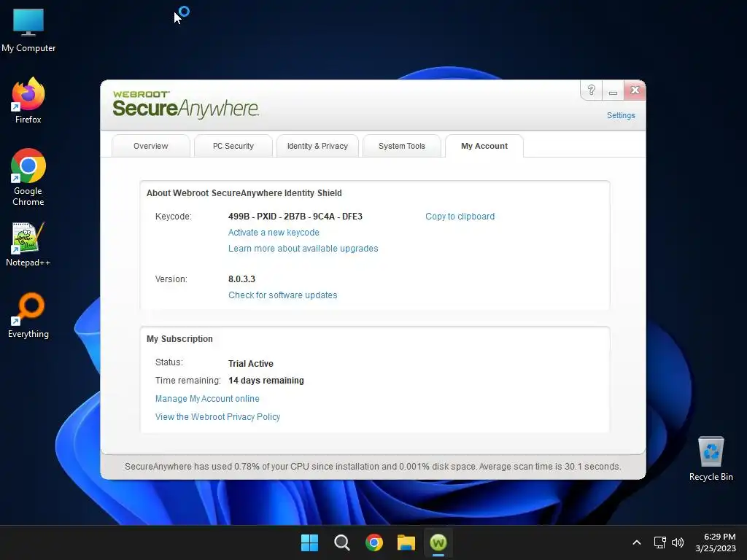Copy keycode to clipboard
This screenshot has height=560, width=747.
pos(460,217)
